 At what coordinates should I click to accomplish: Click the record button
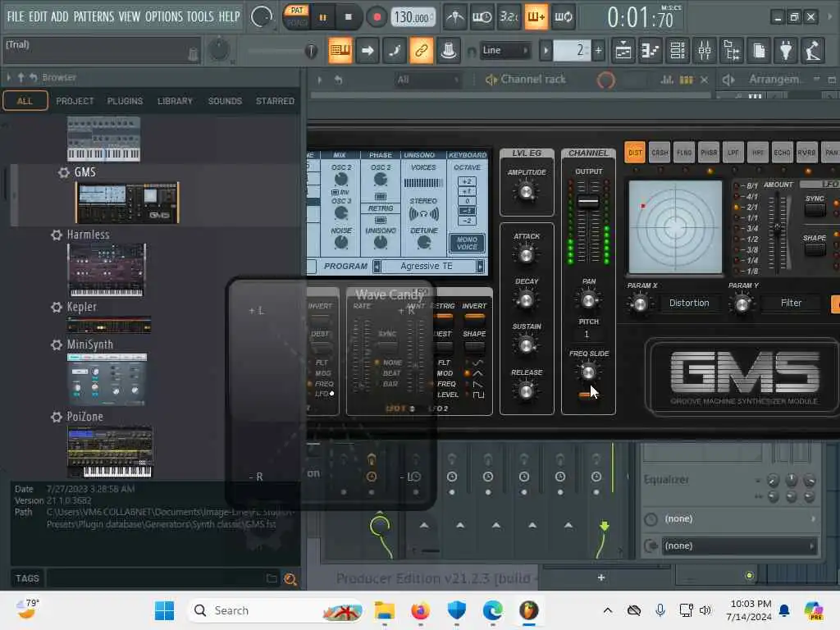[377, 17]
